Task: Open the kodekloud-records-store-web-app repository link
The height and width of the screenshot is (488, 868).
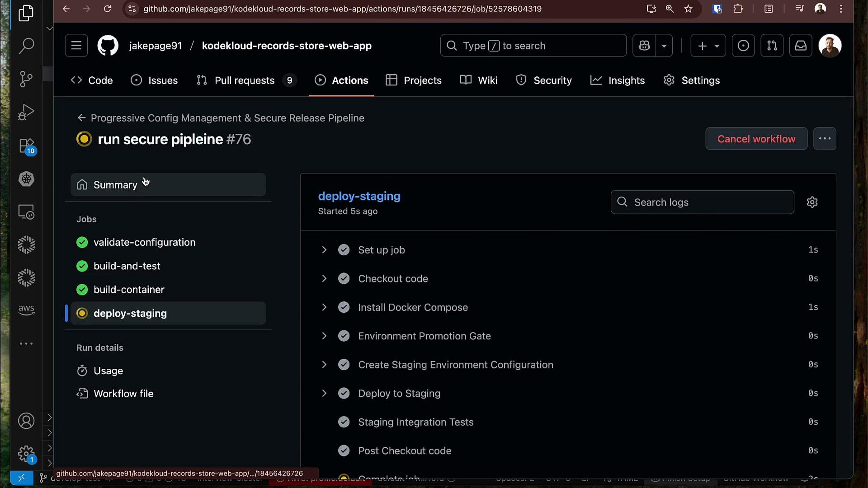Action: 287,46
